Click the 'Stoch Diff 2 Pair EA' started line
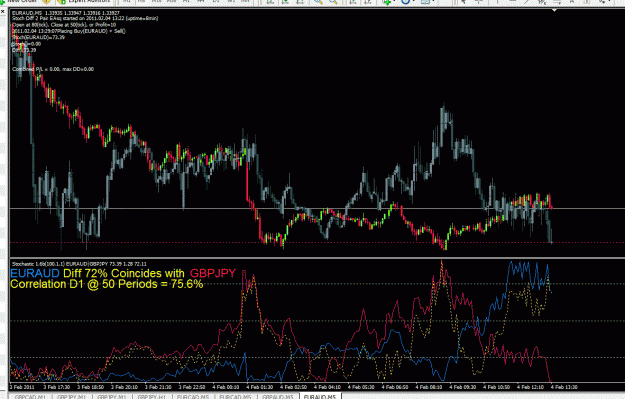The width and height of the screenshot is (625, 399). click(85, 18)
